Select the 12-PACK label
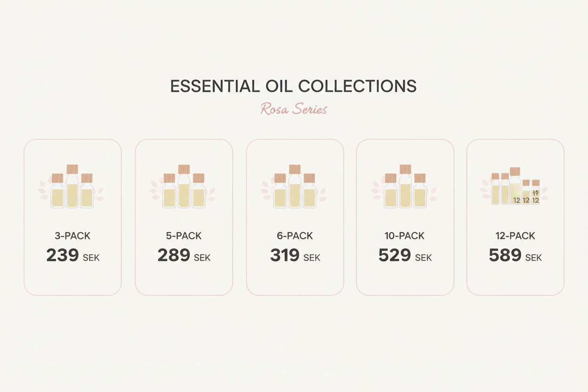 point(515,236)
